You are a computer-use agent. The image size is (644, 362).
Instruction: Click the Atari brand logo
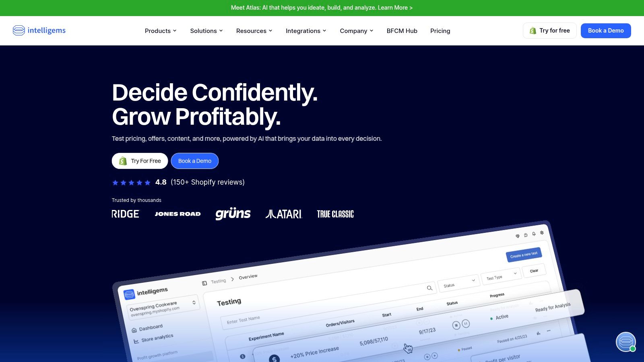[284, 214]
